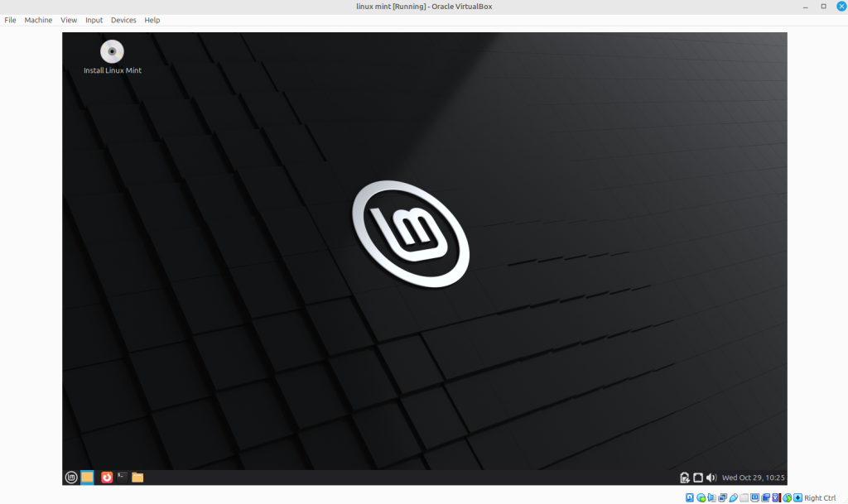Image resolution: width=848 pixels, height=504 pixels.
Task: Click the Show Desktop panel button
Action: pos(87,478)
